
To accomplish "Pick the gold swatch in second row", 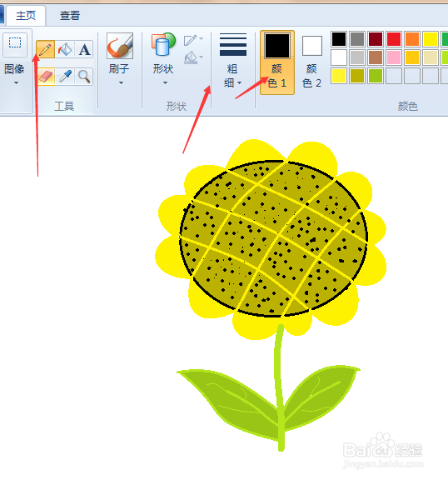I will click(x=412, y=57).
